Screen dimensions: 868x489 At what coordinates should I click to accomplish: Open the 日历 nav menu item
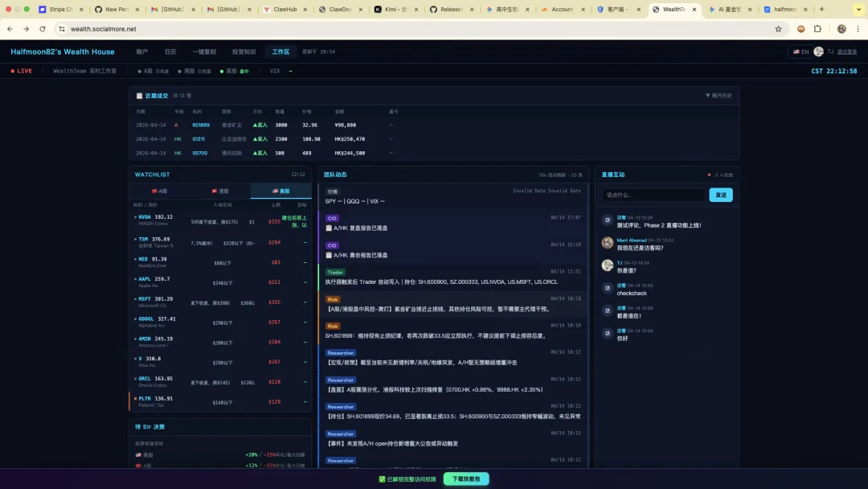[x=170, y=51]
